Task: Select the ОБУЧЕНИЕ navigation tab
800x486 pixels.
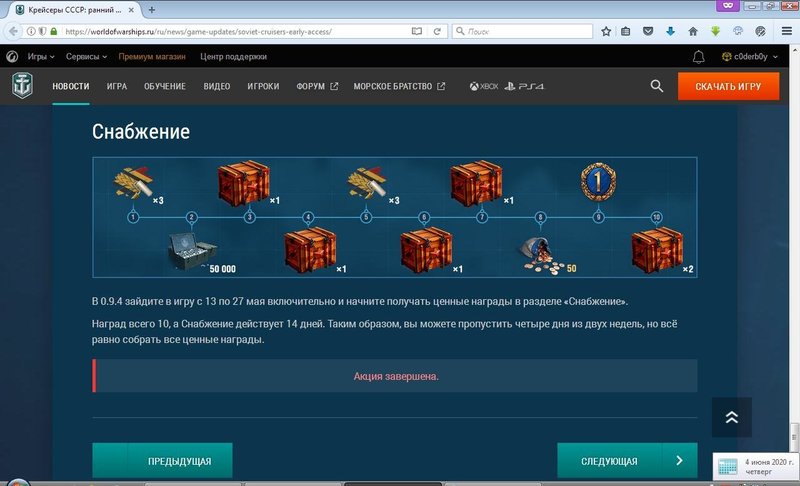Action: point(165,86)
